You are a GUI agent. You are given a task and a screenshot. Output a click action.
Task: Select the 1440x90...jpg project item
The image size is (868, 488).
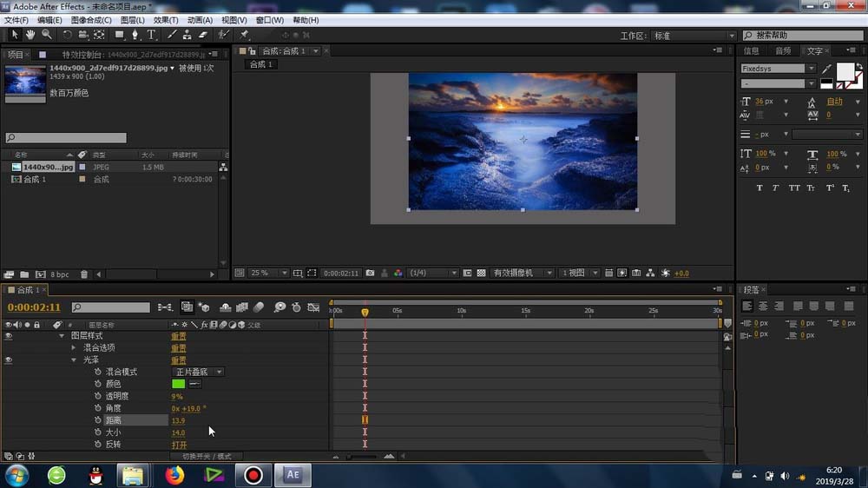(48, 167)
